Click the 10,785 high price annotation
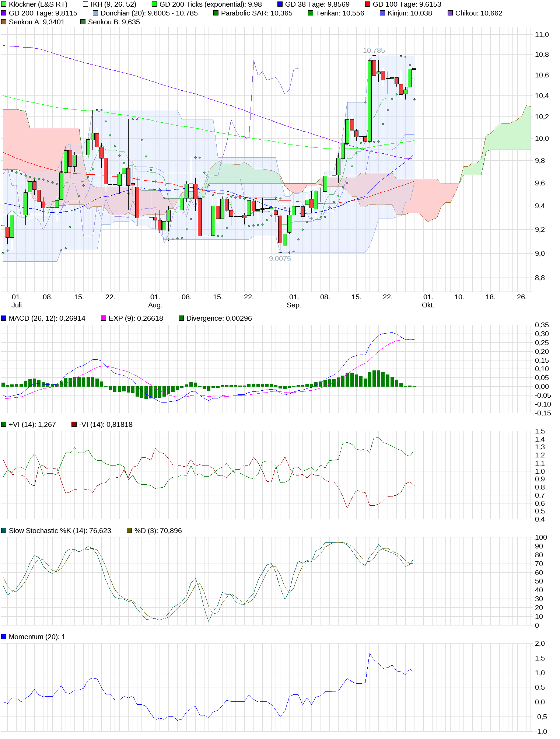The height and width of the screenshot is (739, 560). (374, 50)
